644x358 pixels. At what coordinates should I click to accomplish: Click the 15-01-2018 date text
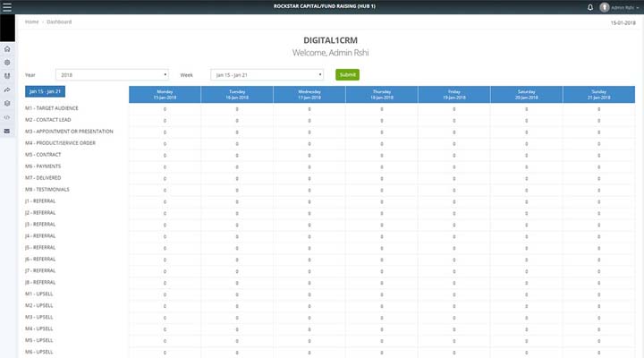tap(623, 23)
